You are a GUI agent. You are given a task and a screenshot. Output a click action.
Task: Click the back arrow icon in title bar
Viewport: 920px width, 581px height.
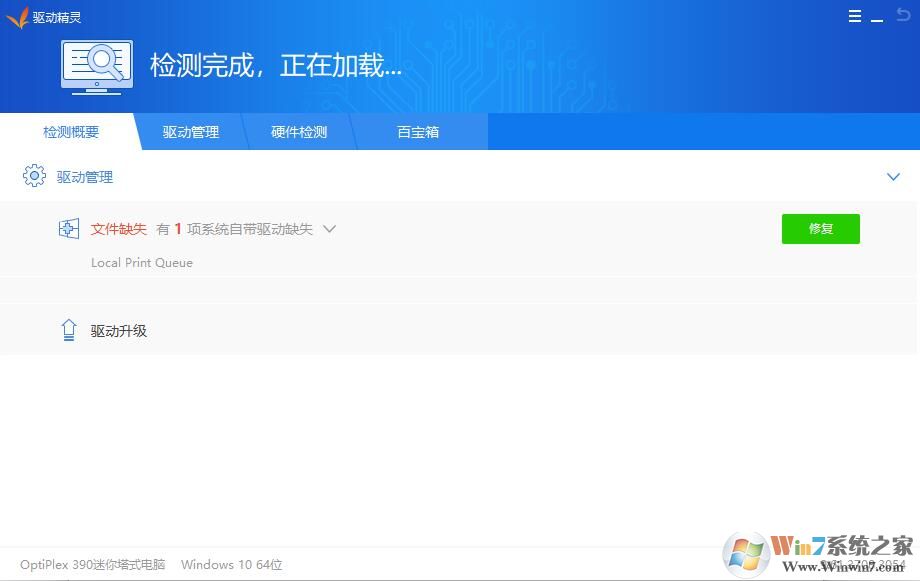903,16
